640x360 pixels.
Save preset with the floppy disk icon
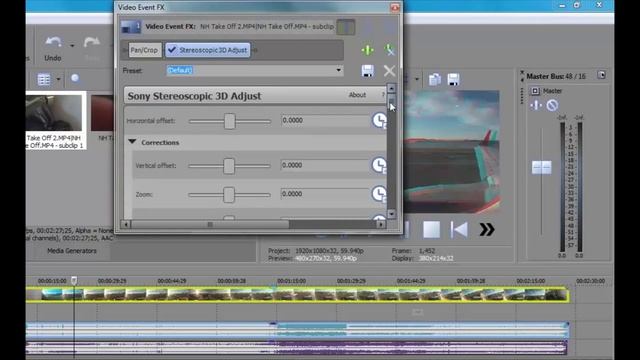[367, 71]
